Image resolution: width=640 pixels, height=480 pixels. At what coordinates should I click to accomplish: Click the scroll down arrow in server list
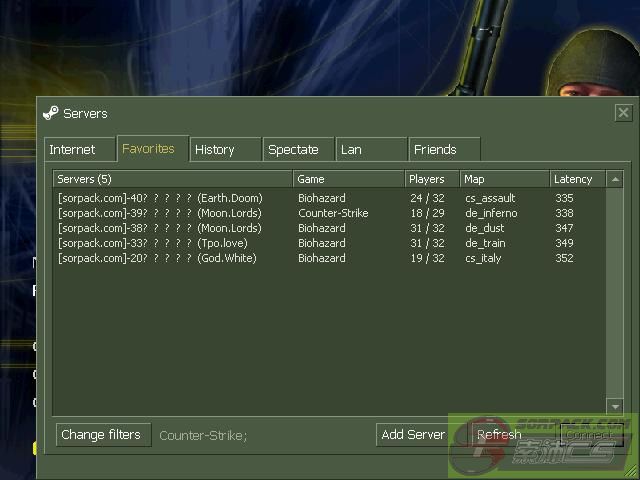tap(615, 407)
